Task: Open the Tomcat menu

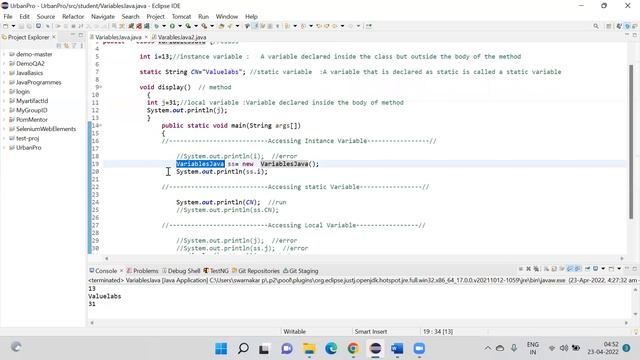Action: (x=181, y=17)
